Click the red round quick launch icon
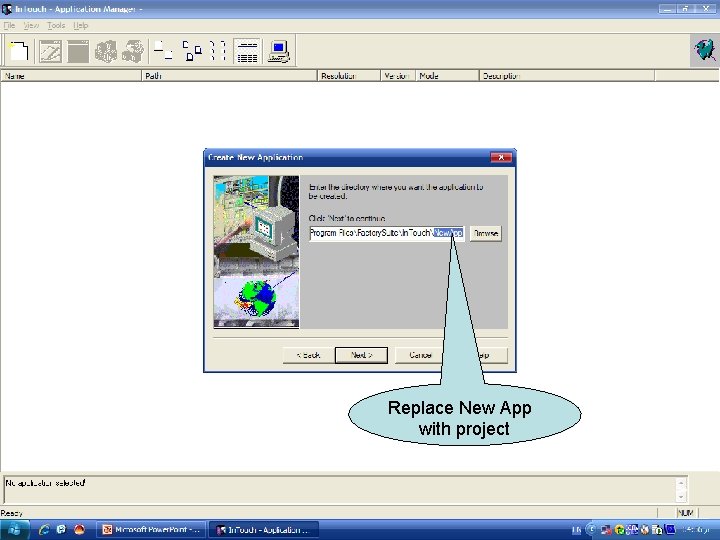 point(79,530)
